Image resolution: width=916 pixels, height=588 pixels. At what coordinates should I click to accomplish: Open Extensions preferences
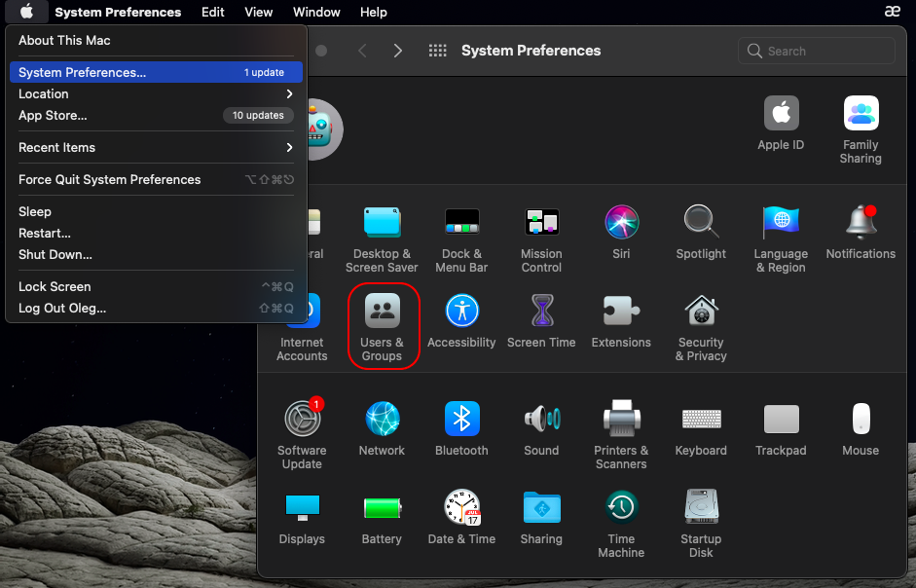tap(621, 321)
